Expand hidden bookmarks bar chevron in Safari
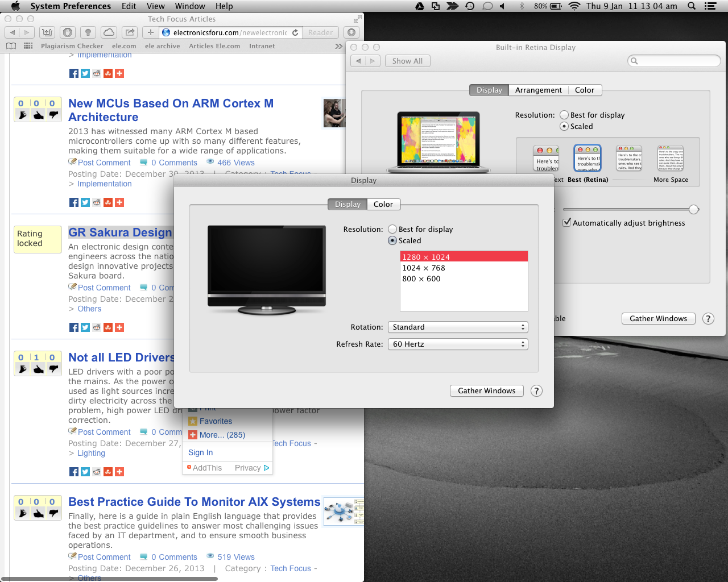 pyautogui.click(x=338, y=46)
